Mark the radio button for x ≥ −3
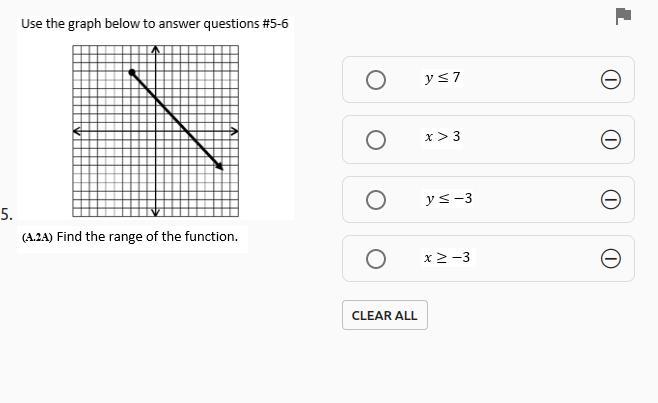658x403 pixels. 376,260
